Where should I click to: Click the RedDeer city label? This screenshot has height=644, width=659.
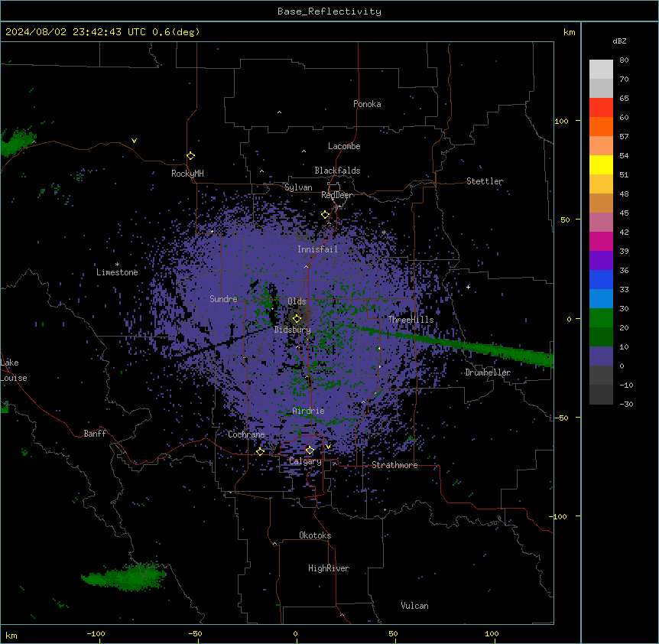click(337, 195)
